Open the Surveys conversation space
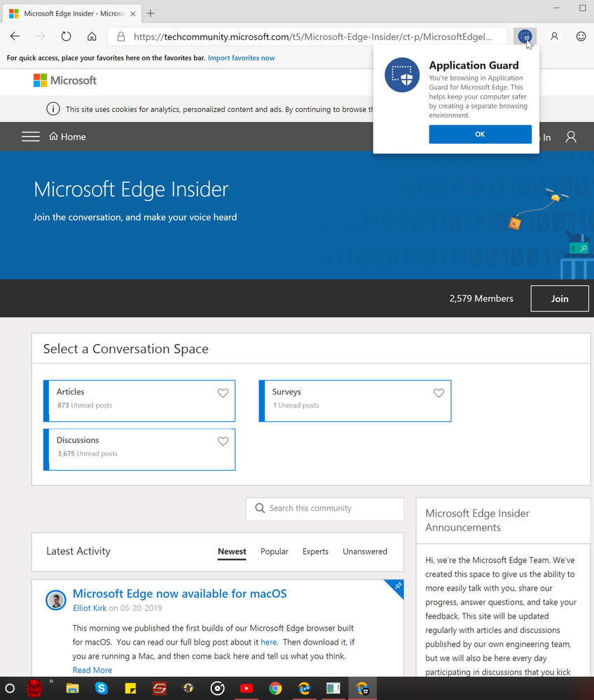The height and width of the screenshot is (700, 594). pyautogui.click(x=355, y=401)
